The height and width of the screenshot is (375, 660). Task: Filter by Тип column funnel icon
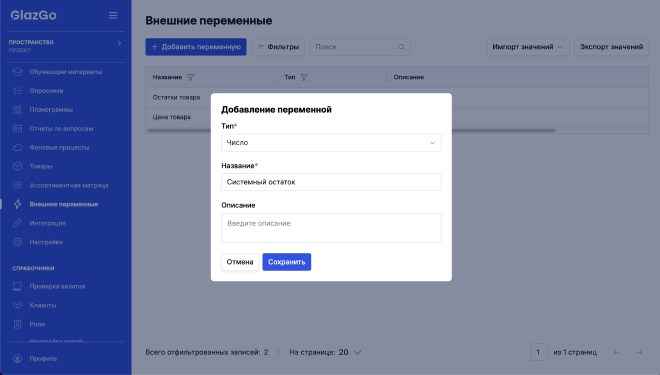[x=304, y=77]
